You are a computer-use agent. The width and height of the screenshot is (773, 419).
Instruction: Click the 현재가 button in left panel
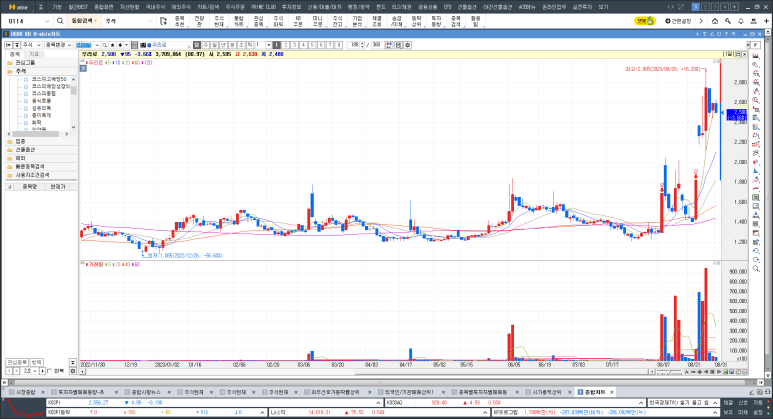pos(57,186)
